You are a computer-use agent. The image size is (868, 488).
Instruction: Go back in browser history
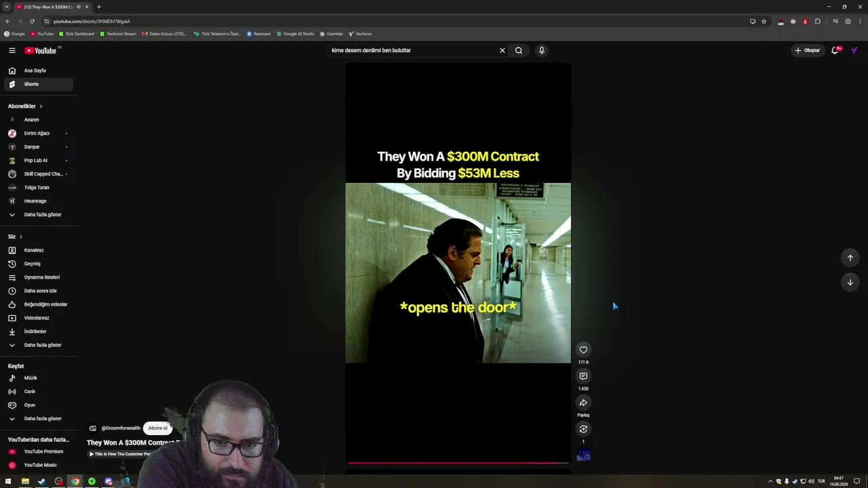point(7,21)
